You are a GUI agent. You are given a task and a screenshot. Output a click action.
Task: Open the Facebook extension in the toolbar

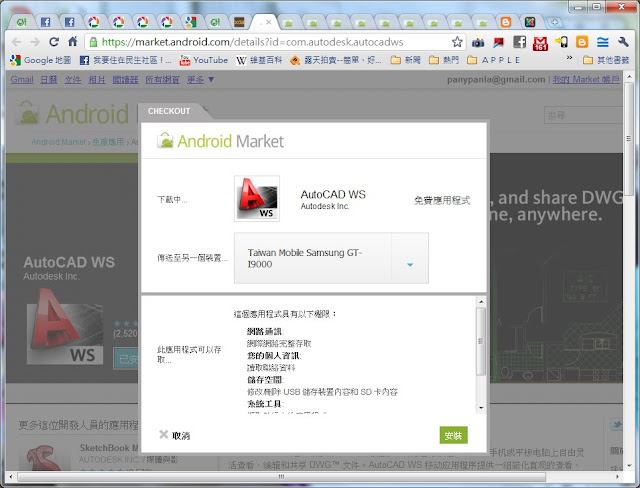(519, 42)
